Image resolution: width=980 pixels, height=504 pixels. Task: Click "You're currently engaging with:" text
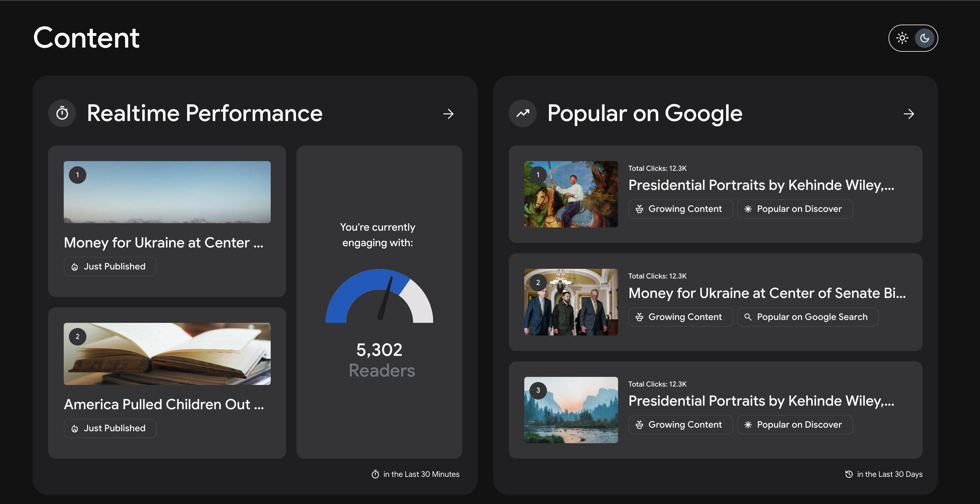tap(378, 235)
